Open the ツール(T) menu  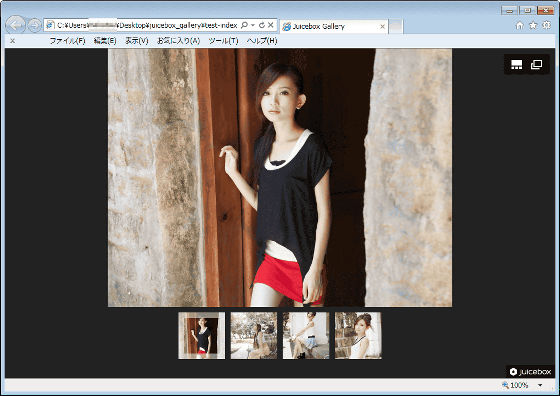coord(223,41)
